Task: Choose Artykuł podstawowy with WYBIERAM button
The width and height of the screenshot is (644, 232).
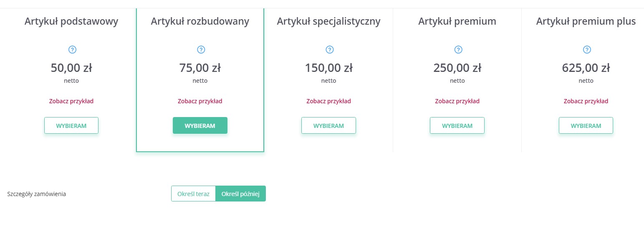Action: pyautogui.click(x=71, y=125)
